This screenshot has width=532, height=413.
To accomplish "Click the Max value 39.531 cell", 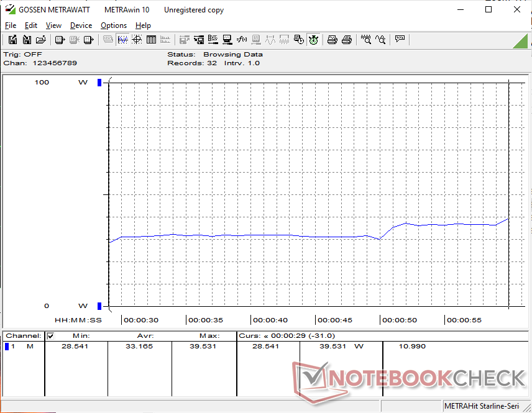I will coord(204,347).
